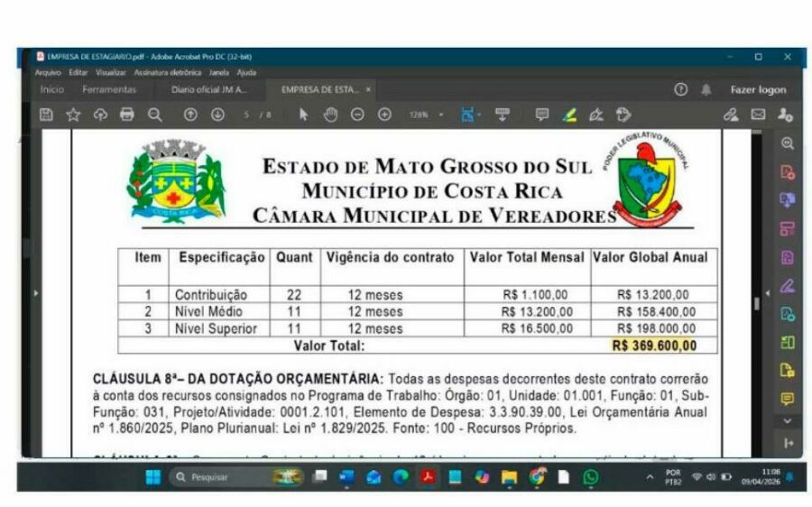
Task: Open Create PDF tool in the right pane
Action: 787,172
